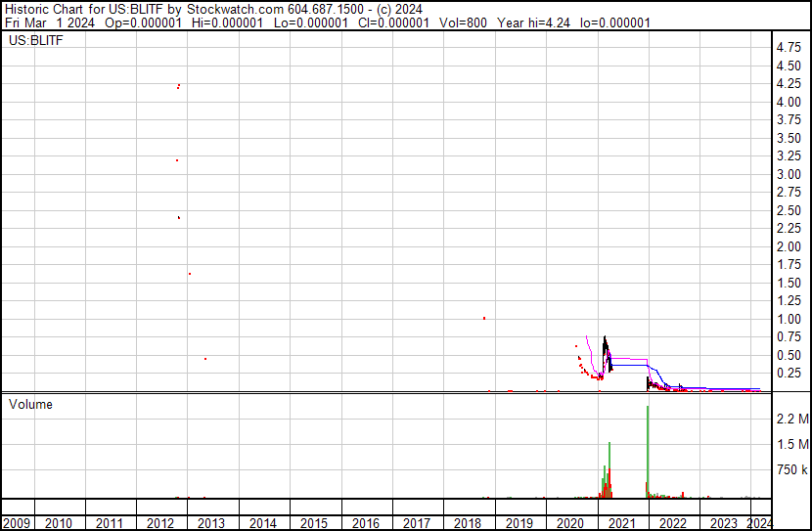812x531 pixels.
Task: Click the 2016 year label on timeline
Action: pyautogui.click(x=366, y=523)
